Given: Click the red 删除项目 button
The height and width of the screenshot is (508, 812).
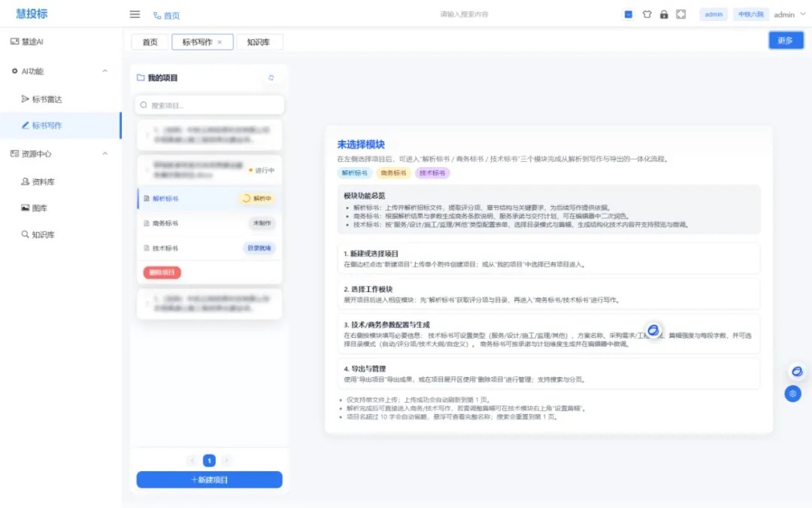Looking at the screenshot, I should click(162, 272).
